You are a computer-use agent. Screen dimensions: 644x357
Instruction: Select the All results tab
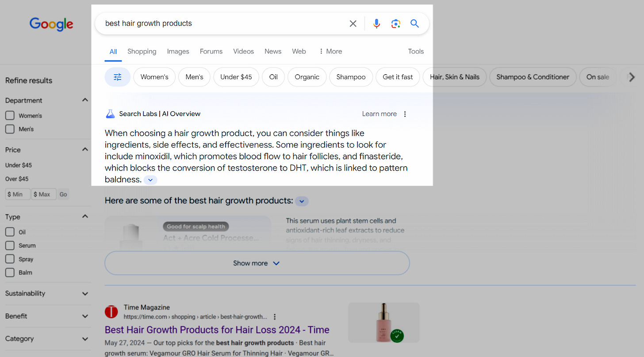113,51
